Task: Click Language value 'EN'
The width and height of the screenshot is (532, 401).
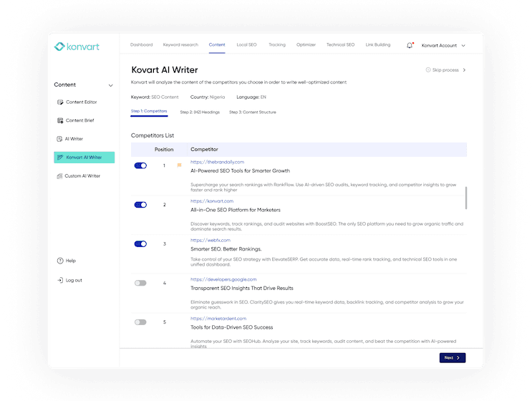Action: (263, 97)
